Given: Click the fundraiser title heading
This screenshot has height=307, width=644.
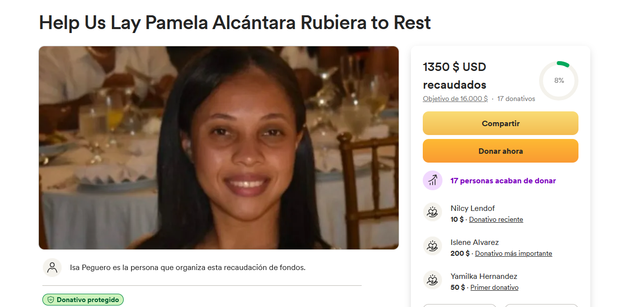Looking at the screenshot, I should pos(235,23).
